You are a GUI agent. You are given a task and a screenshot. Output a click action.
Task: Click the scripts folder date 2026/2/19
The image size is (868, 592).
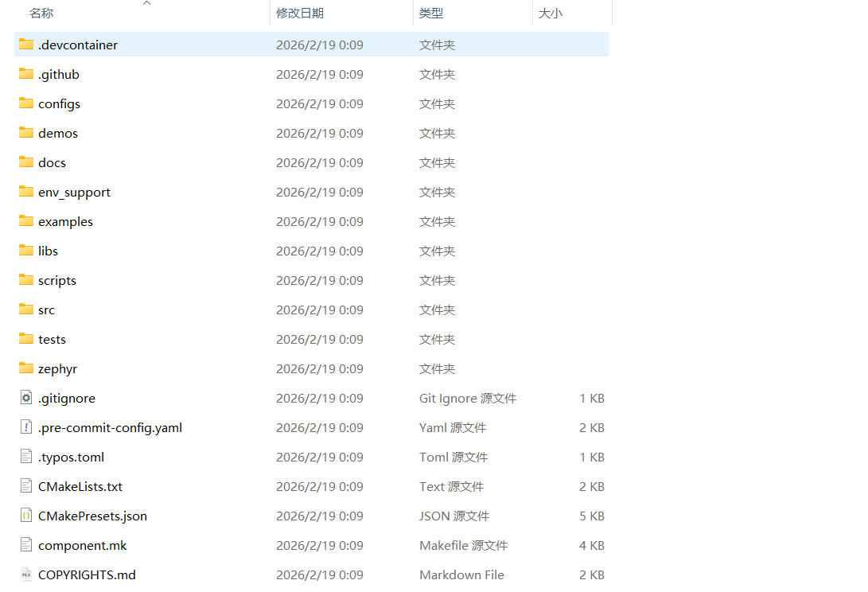pyautogui.click(x=319, y=280)
